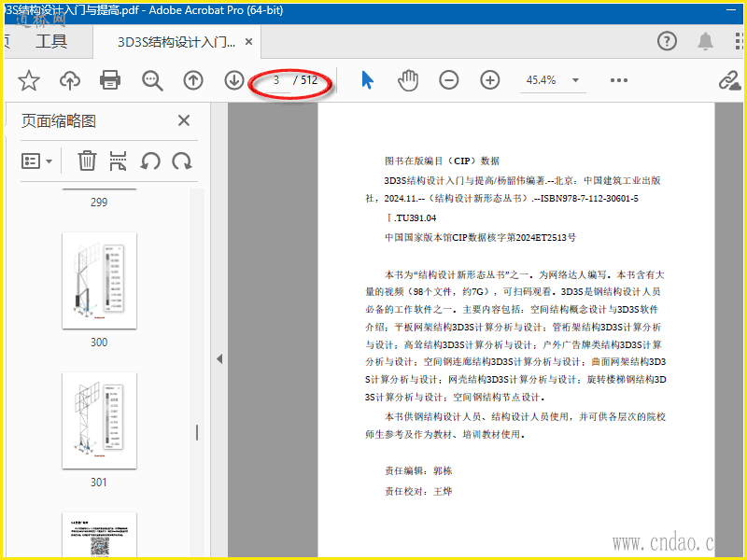
Task: View notifications bell
Action: point(706,41)
